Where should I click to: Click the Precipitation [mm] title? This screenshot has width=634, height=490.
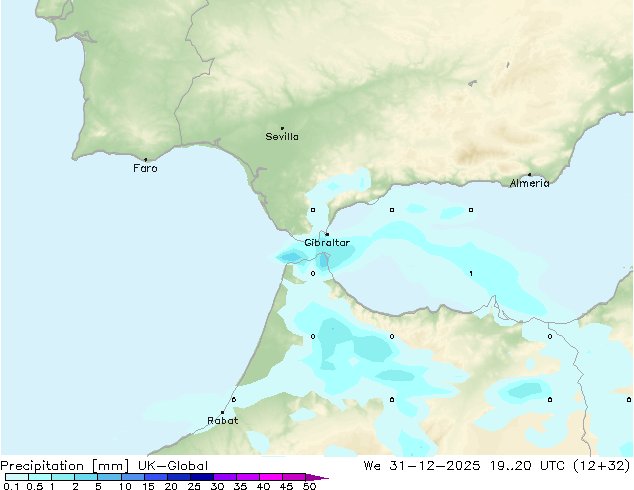[65, 466]
